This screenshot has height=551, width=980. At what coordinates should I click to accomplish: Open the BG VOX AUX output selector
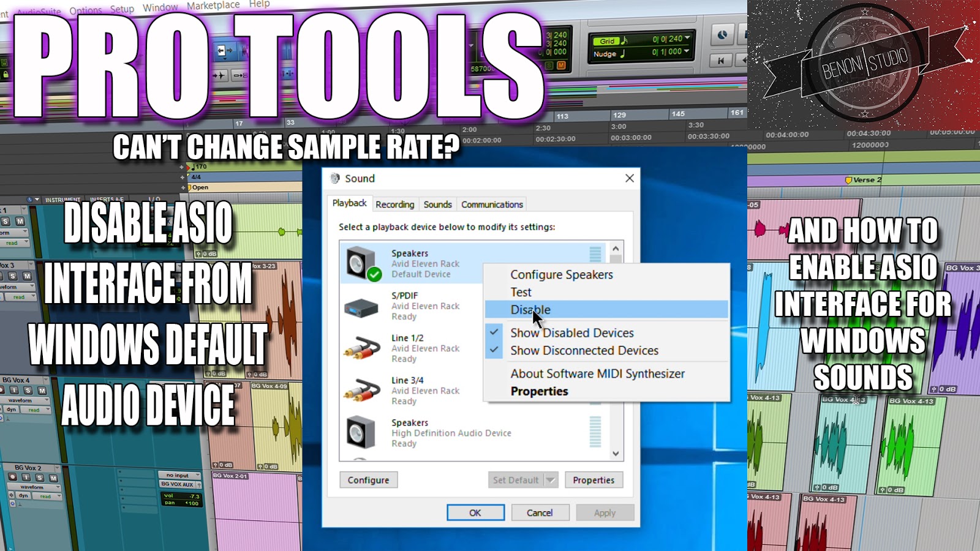tap(181, 484)
